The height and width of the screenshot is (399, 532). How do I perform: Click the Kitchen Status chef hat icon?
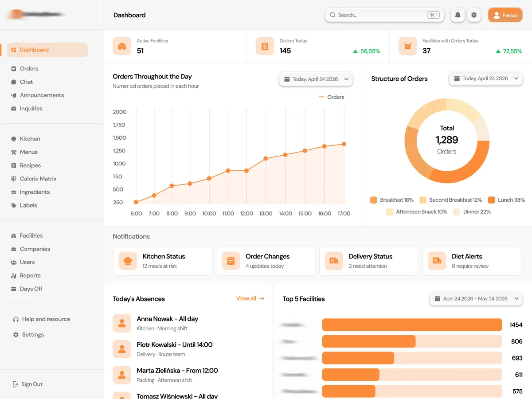pyautogui.click(x=128, y=261)
